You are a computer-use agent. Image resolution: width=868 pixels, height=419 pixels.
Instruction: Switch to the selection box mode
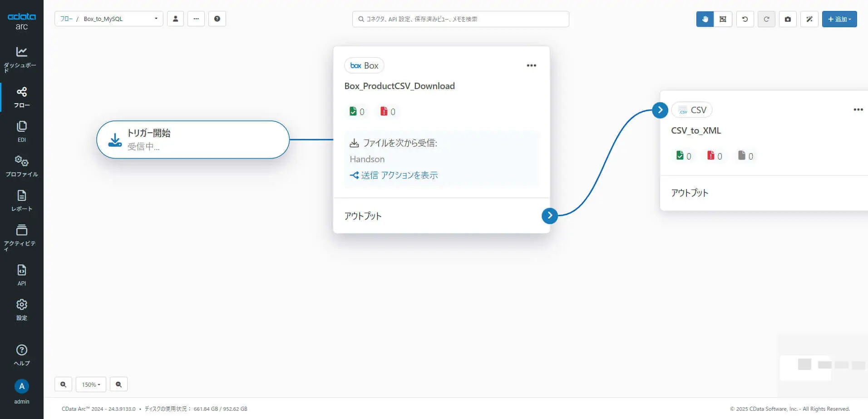[723, 19]
